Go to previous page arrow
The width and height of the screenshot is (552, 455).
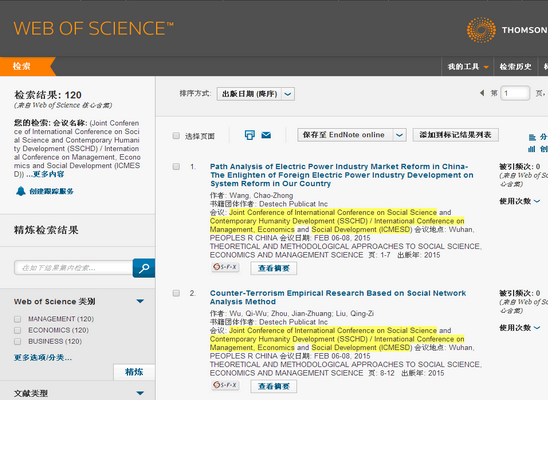[482, 93]
